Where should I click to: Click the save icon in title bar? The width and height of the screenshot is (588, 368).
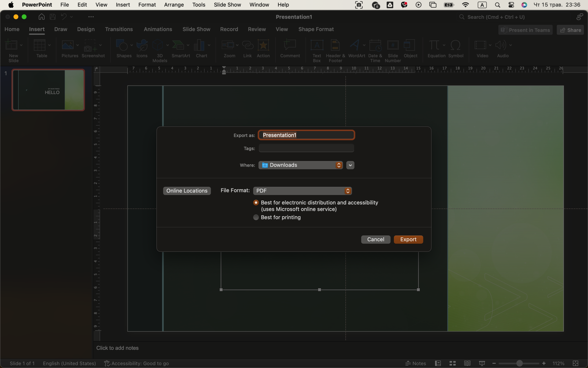point(53,17)
